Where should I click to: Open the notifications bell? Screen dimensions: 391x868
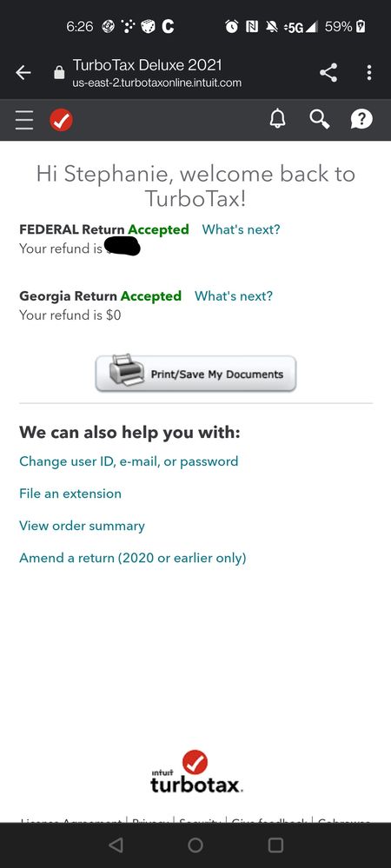pos(277,118)
